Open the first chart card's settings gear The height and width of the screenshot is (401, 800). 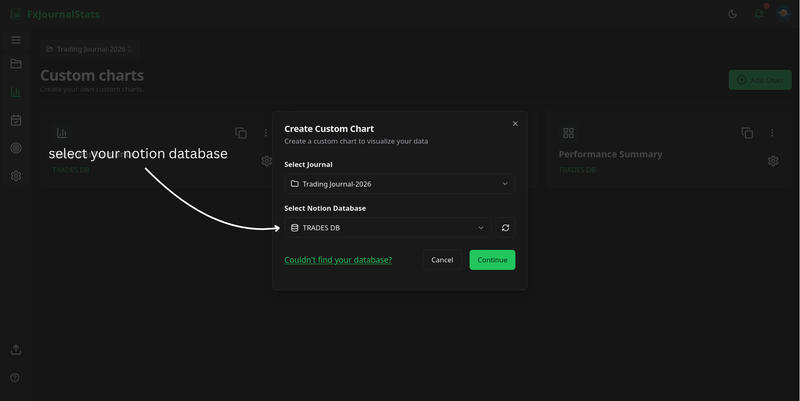(266, 161)
